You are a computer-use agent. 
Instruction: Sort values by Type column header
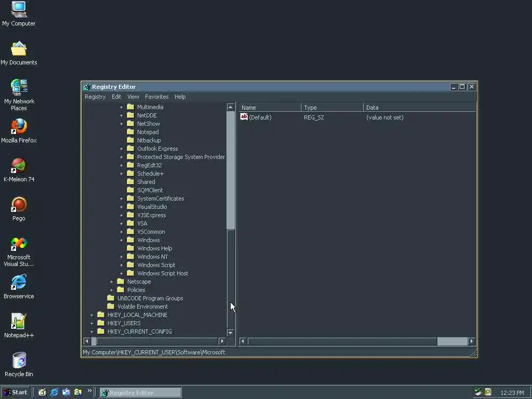pos(332,108)
